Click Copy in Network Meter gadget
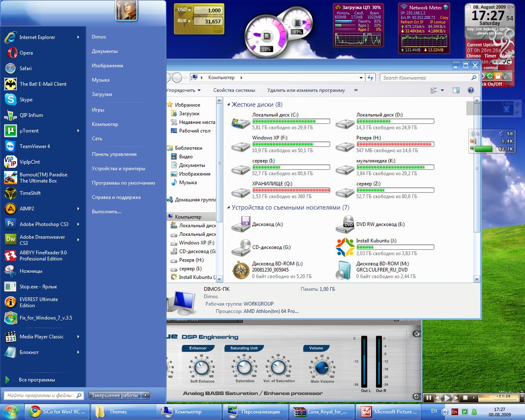525x420 pixels. 444,18
